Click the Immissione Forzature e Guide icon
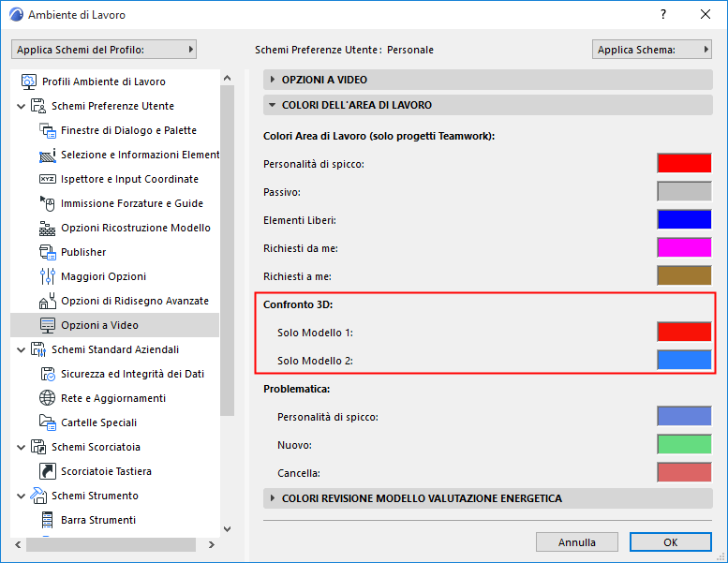The image size is (728, 563). [x=48, y=203]
